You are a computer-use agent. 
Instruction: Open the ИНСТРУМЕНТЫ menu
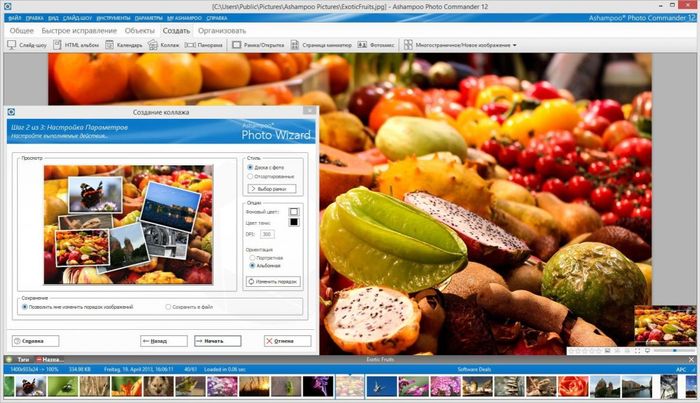pyautogui.click(x=114, y=18)
